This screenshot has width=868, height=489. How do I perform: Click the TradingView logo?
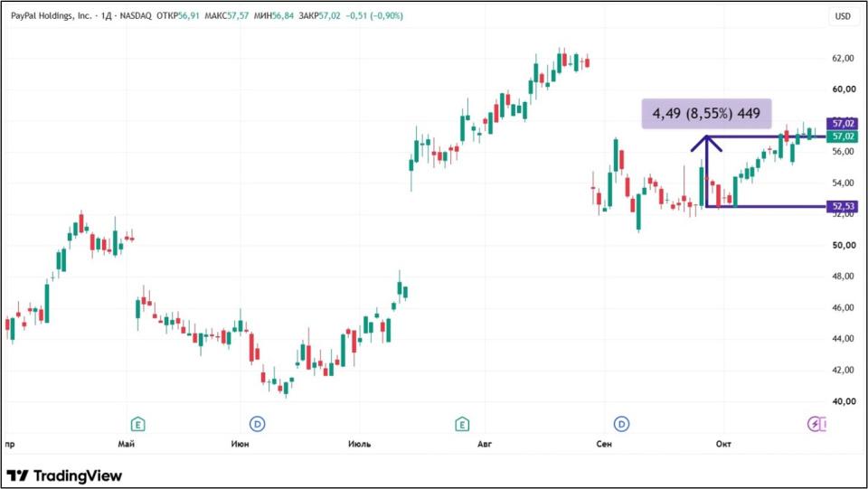pos(64,475)
